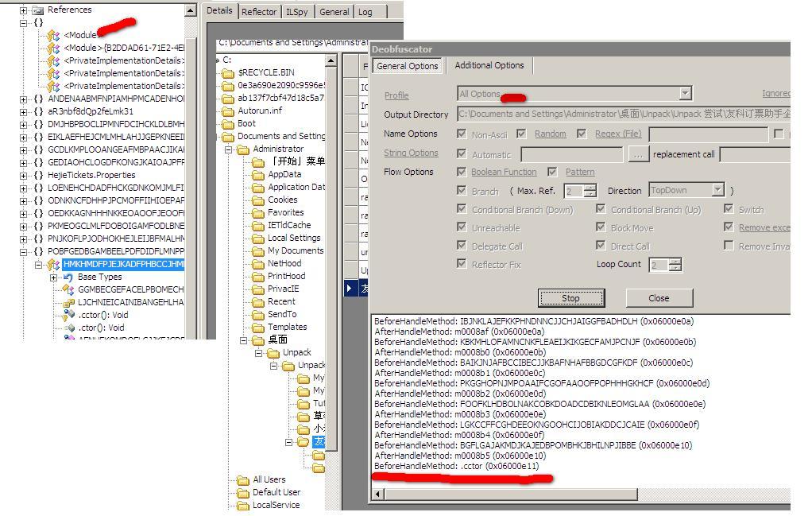The image size is (812, 516).
Task: Toggle the Boolean Function checkbox
Action: click(462, 172)
